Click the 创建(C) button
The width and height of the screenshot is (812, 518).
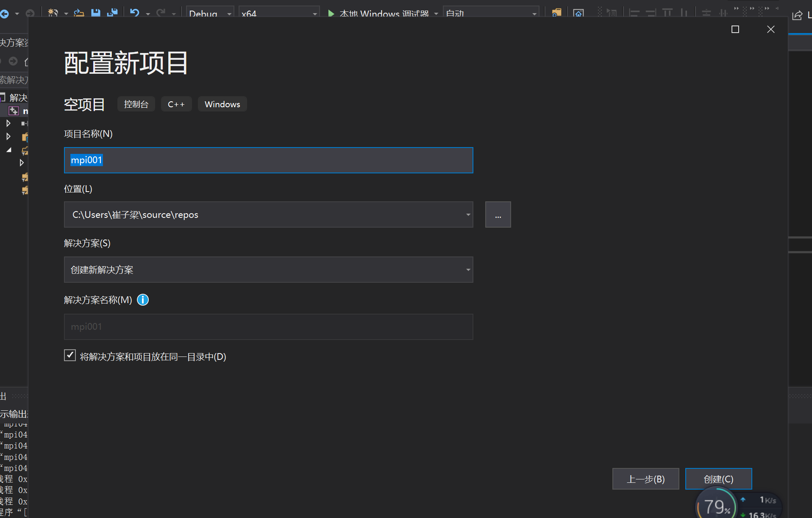[x=718, y=479]
